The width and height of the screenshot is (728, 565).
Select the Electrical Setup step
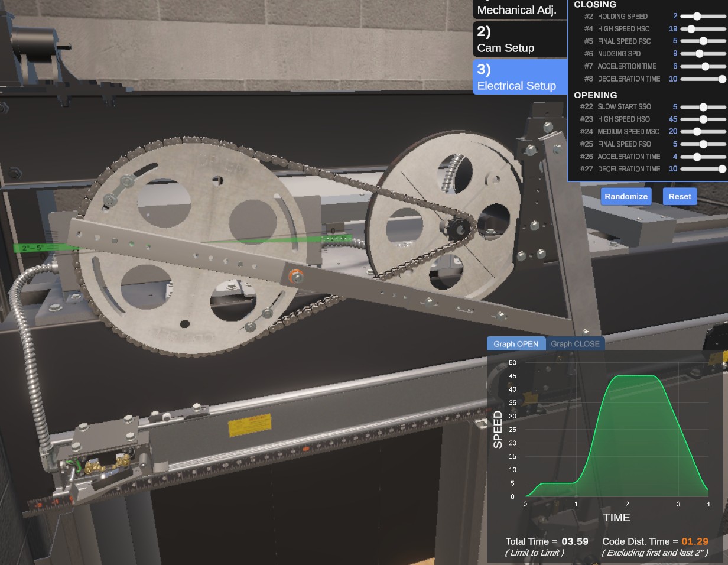519,77
